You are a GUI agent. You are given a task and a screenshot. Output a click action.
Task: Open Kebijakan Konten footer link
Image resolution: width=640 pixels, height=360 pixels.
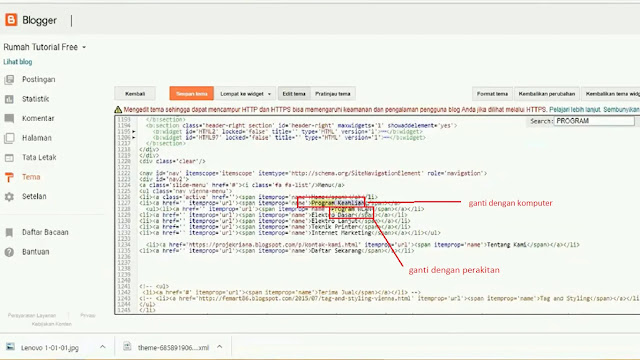click(x=51, y=324)
